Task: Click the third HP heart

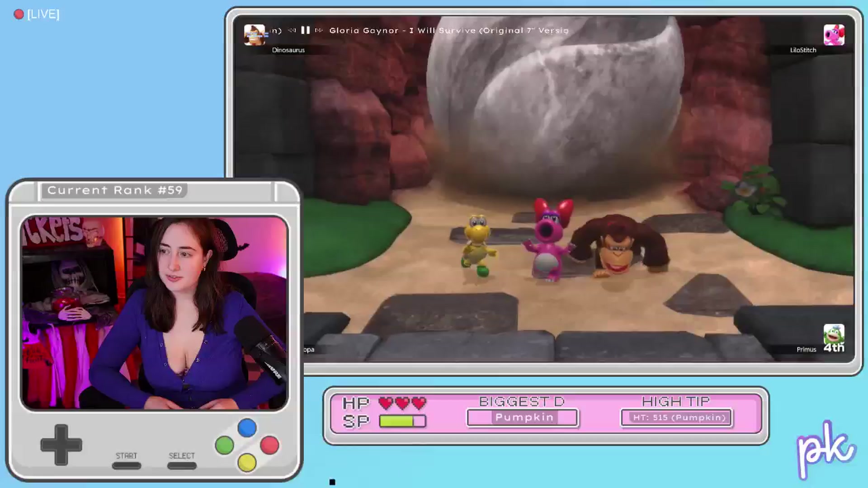Action: click(x=419, y=403)
